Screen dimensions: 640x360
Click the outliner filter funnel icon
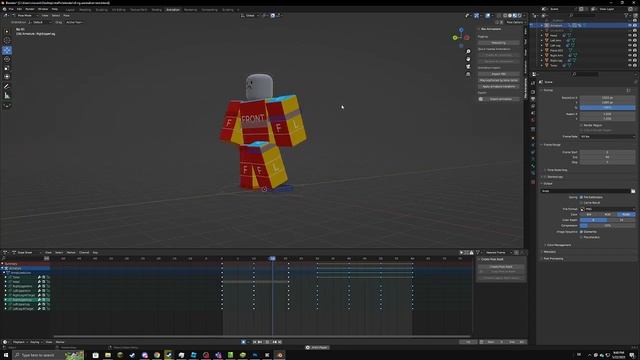coord(627,16)
